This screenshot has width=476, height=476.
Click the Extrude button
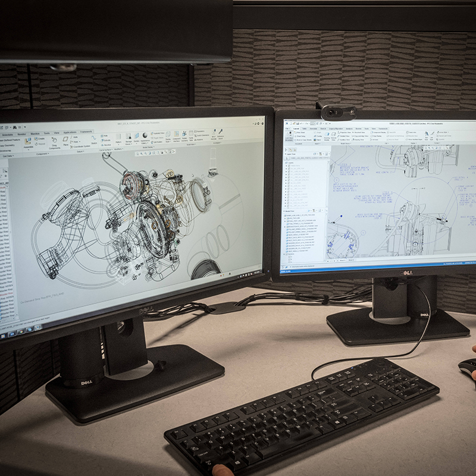coord(105,140)
